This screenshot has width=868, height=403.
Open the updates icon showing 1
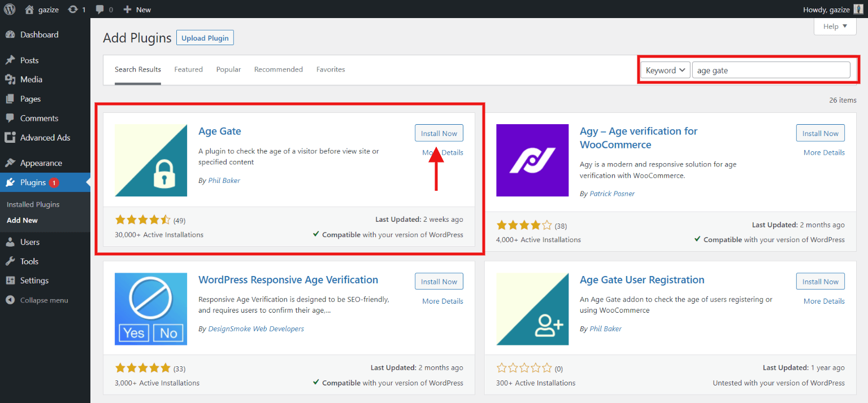click(x=76, y=9)
